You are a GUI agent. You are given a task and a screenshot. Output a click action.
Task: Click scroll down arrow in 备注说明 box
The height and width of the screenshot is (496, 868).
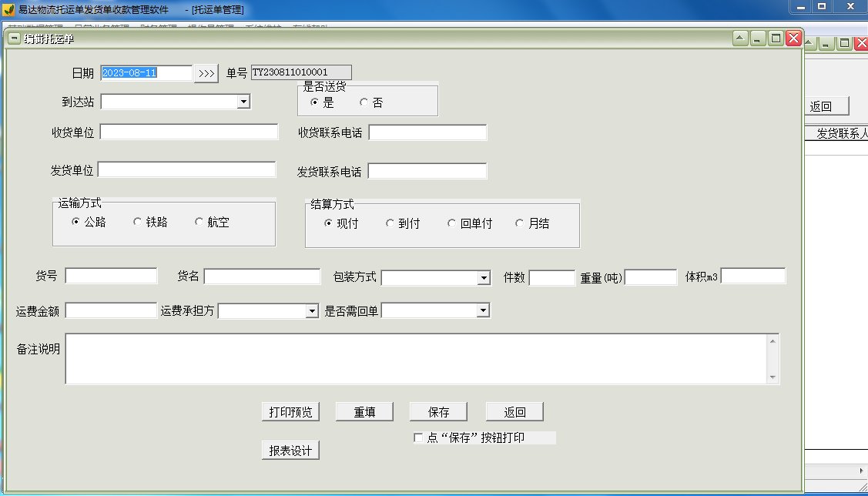[772, 377]
